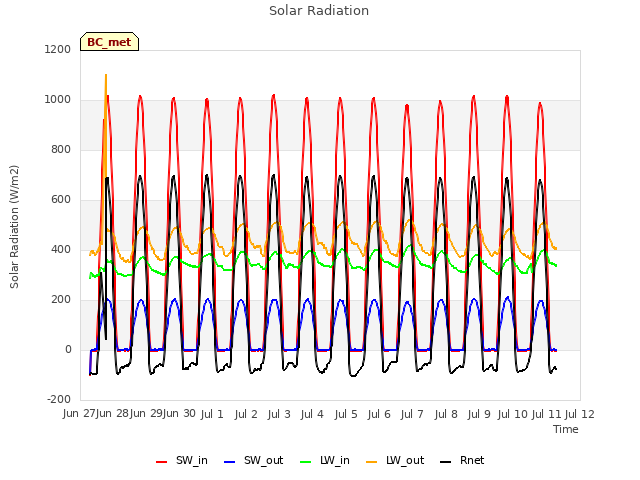The width and height of the screenshot is (640, 480).
Task: Click the 400 y-axis tick label
Action: 61,249
